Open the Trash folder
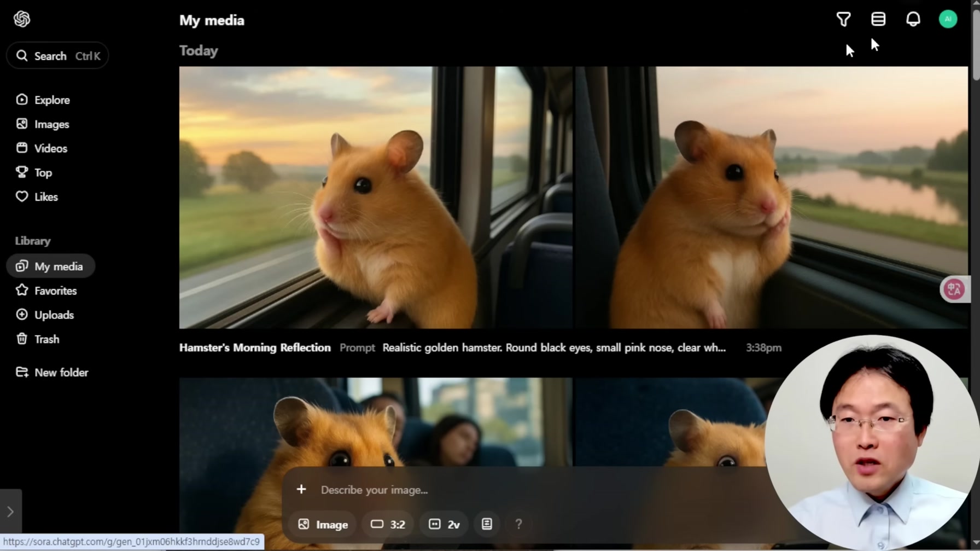 (x=38, y=339)
